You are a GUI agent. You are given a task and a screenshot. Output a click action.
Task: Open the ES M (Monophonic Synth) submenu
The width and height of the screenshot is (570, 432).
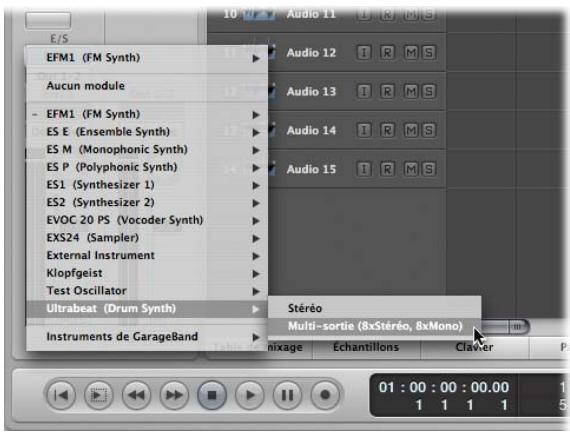click(147, 149)
